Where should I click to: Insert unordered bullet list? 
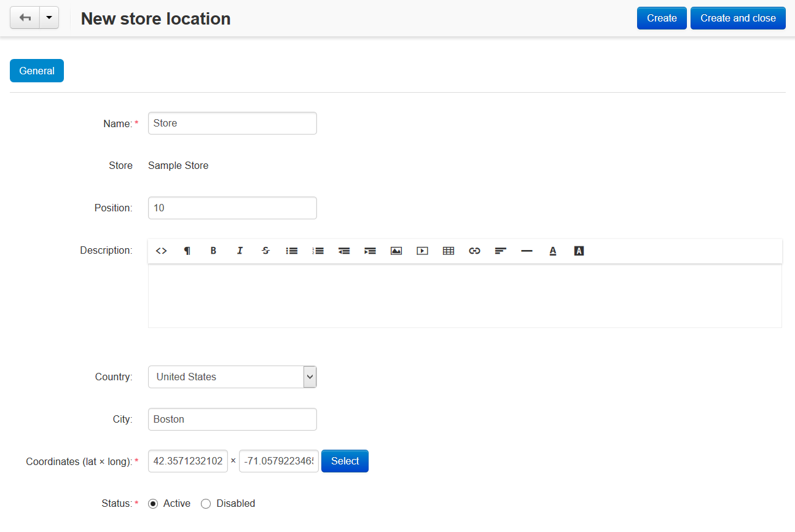pos(292,251)
